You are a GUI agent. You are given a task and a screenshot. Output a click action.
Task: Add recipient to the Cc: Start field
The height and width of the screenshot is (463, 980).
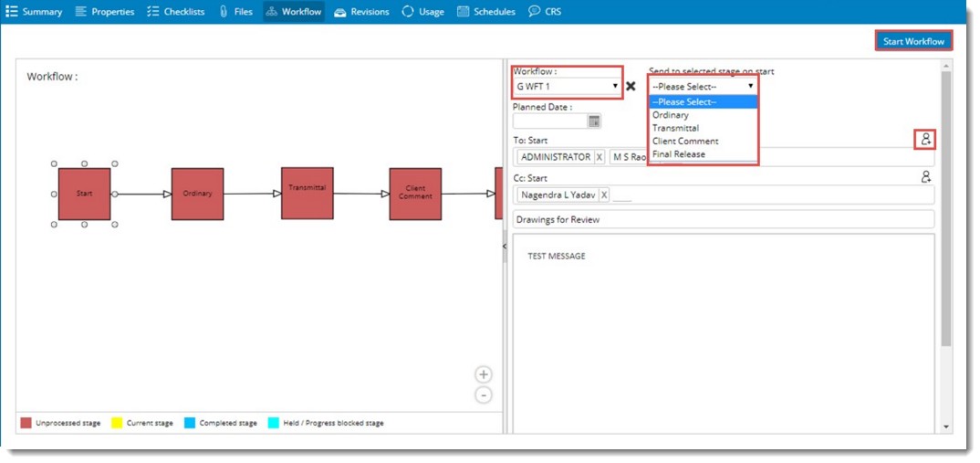click(x=926, y=177)
